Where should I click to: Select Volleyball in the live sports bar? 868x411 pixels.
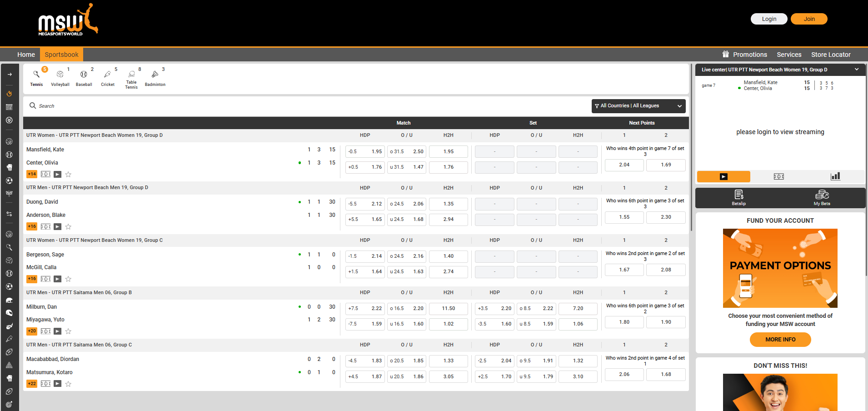(x=60, y=78)
